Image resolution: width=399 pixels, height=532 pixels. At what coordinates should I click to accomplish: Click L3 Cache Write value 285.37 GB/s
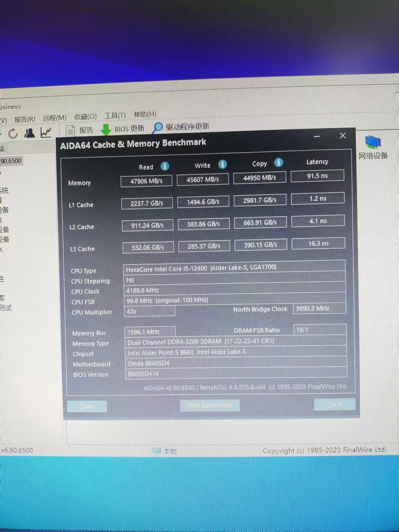(204, 246)
